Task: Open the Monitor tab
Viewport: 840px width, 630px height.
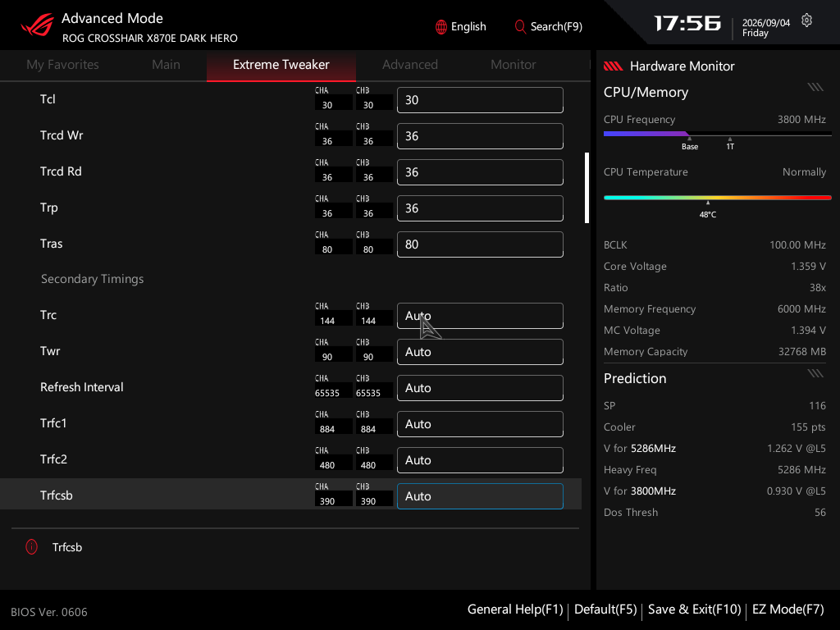Action: [x=514, y=65]
